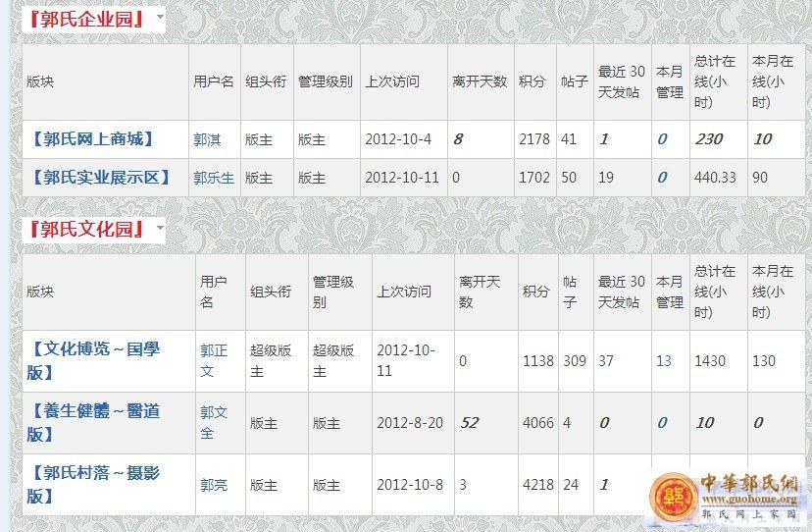Click monthly management 0 for 郭淇

click(662, 139)
